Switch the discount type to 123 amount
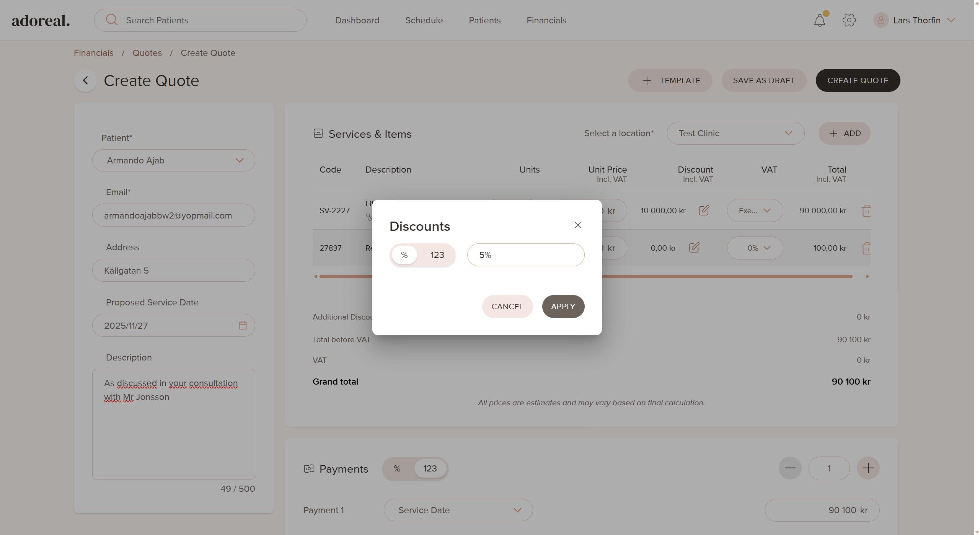 click(437, 255)
